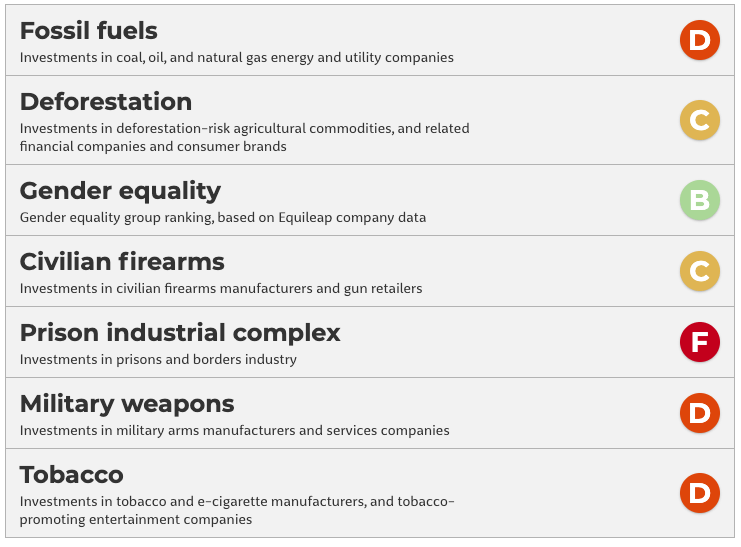Click the Equileap company data description
This screenshot has height=547, width=741.
223,218
